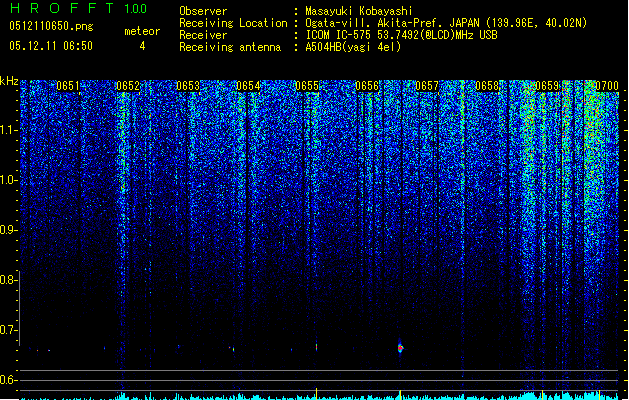The height and width of the screenshot is (400, 629).
Task: Click the kHz axis unit label
Action: tap(9, 81)
